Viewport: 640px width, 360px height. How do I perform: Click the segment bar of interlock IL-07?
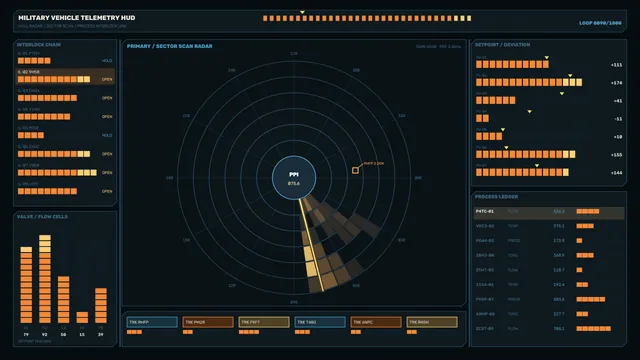pyautogui.click(x=57, y=173)
